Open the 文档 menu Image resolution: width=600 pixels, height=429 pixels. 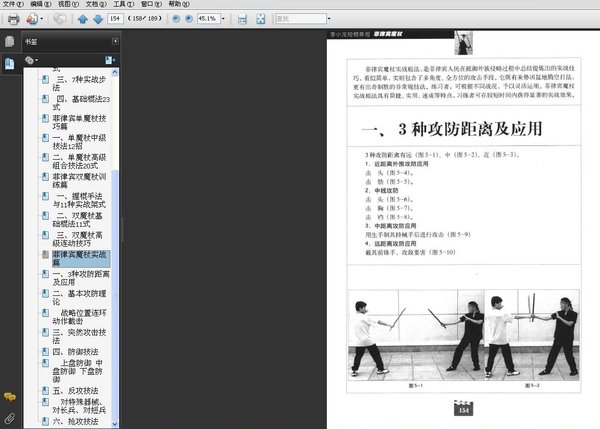point(96,4)
